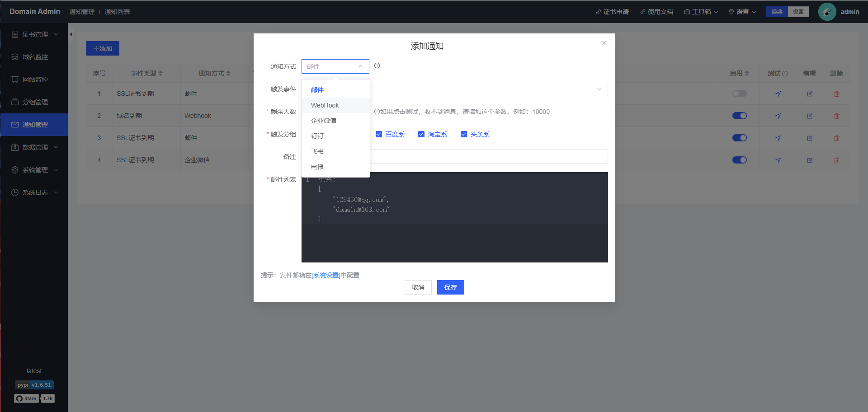The image size is (868, 412).
Task: Uncheck the 百度系 group checkbox
Action: pos(379,134)
